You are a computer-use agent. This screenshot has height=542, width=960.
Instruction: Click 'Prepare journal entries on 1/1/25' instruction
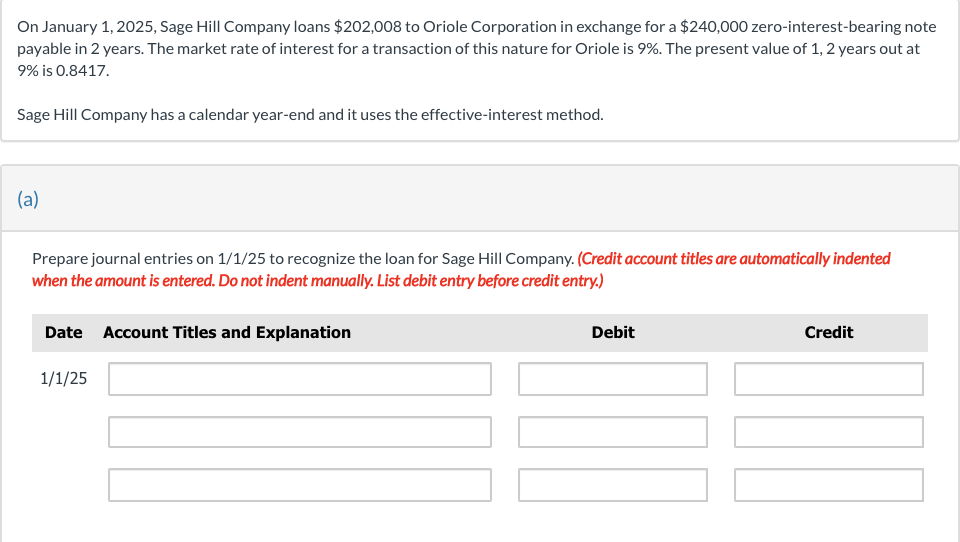point(303,259)
